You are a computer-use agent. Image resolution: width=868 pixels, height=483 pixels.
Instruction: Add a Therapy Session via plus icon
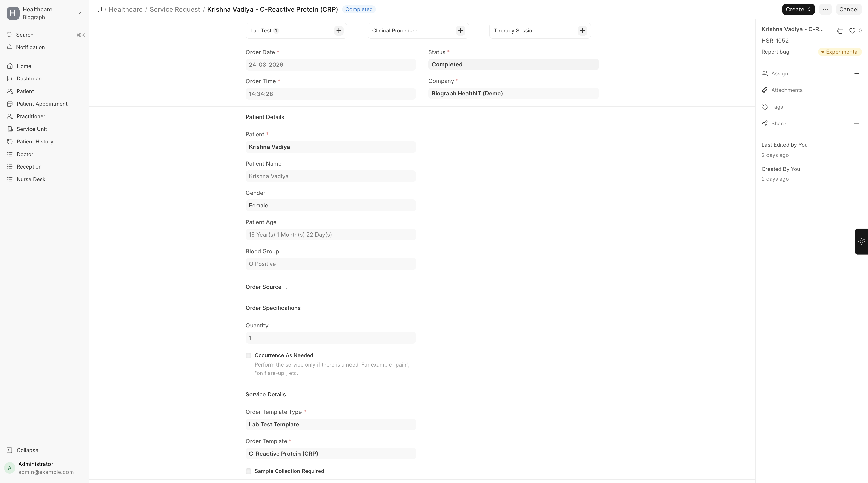[x=582, y=31]
